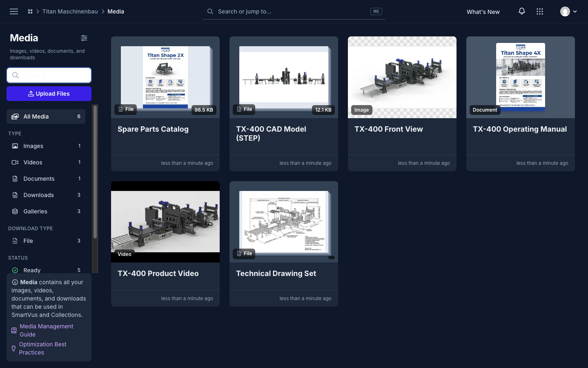Click the TX-400 CAD Model (STEP) title
This screenshot has height=368, width=588.
271,134
